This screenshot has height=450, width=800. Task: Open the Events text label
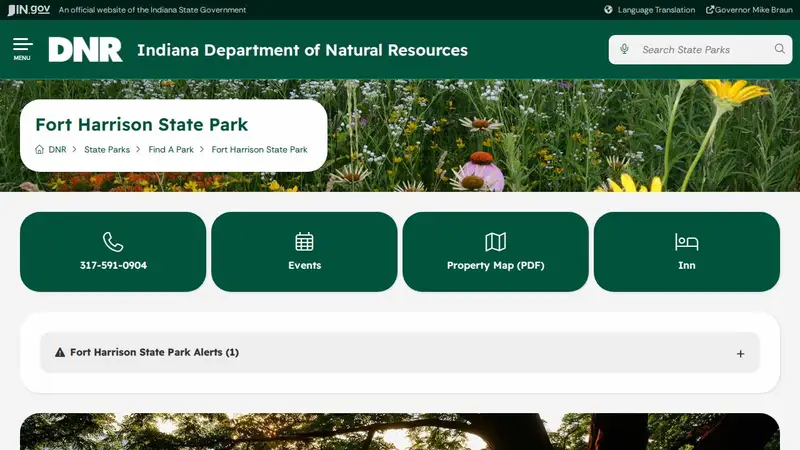(305, 265)
